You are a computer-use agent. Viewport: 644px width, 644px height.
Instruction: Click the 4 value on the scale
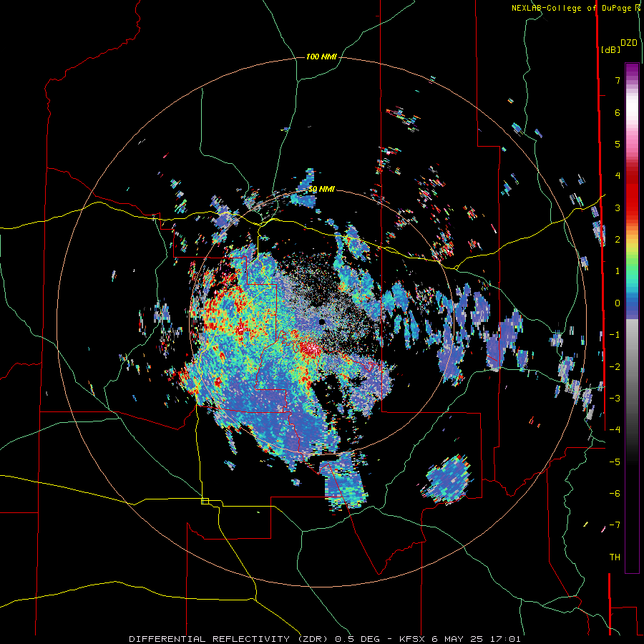(618, 176)
